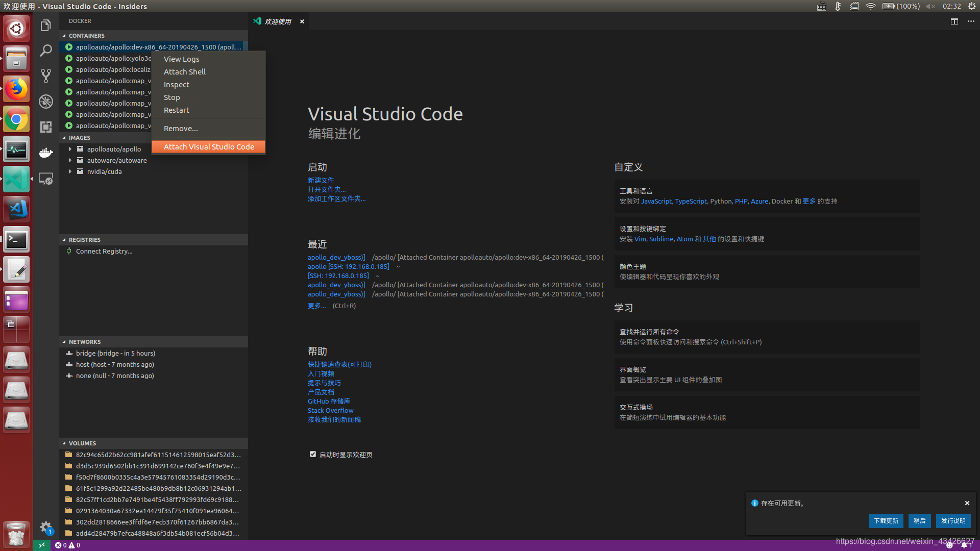
Task: Click the 稍后 later button
Action: click(x=920, y=521)
